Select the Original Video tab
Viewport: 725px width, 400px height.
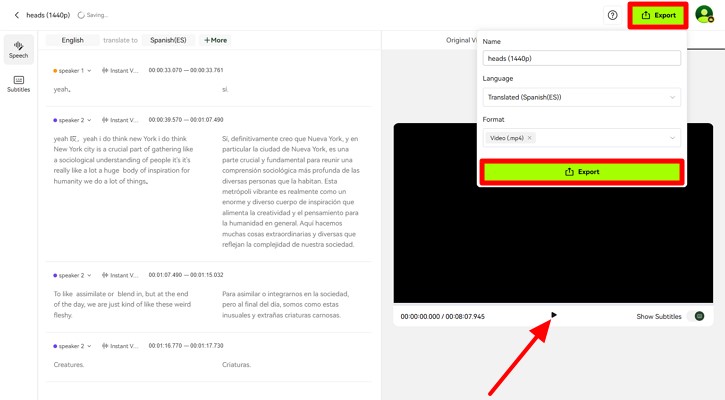pos(461,40)
